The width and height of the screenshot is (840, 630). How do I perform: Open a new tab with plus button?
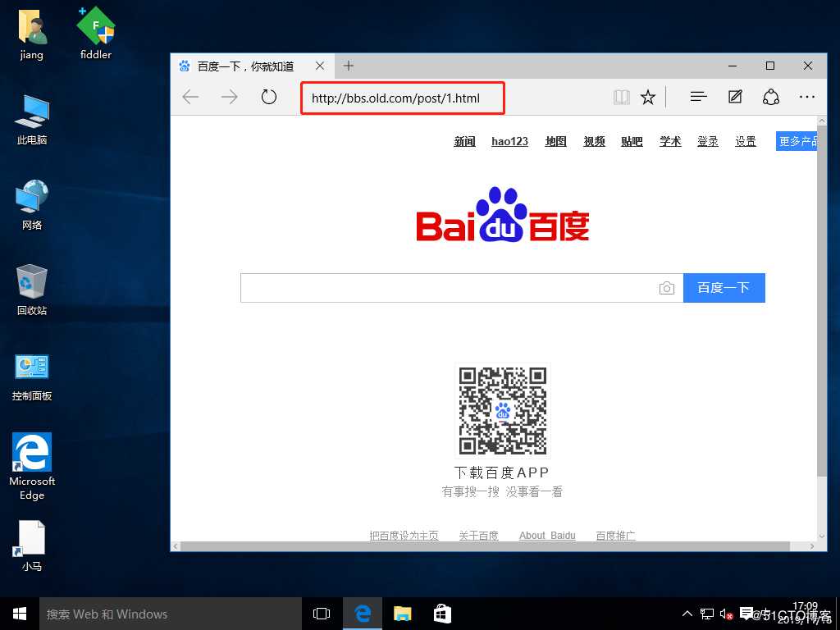coord(349,66)
